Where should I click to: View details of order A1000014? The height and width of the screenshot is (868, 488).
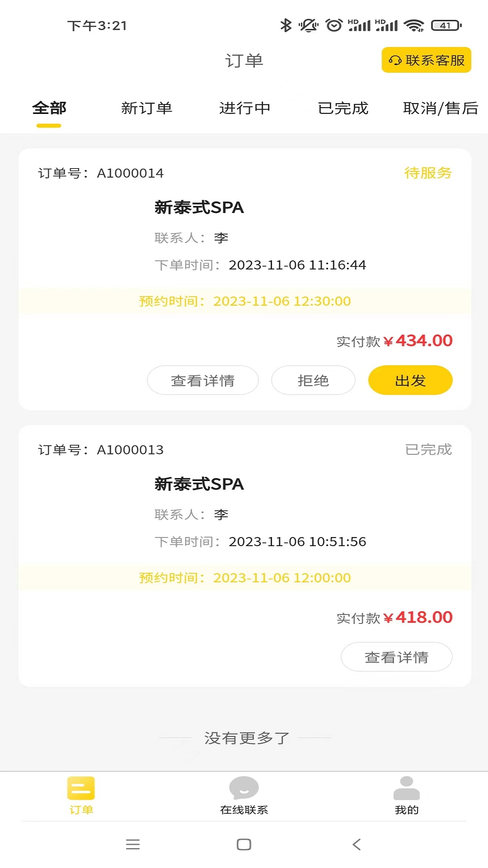(203, 380)
